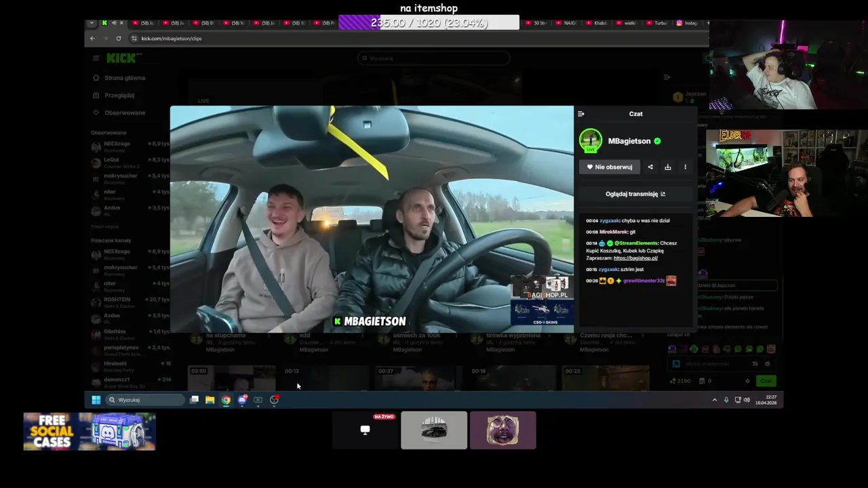Collapse the Czat panel with the arrow icon
This screenshot has width=868, height=488.
581,114
